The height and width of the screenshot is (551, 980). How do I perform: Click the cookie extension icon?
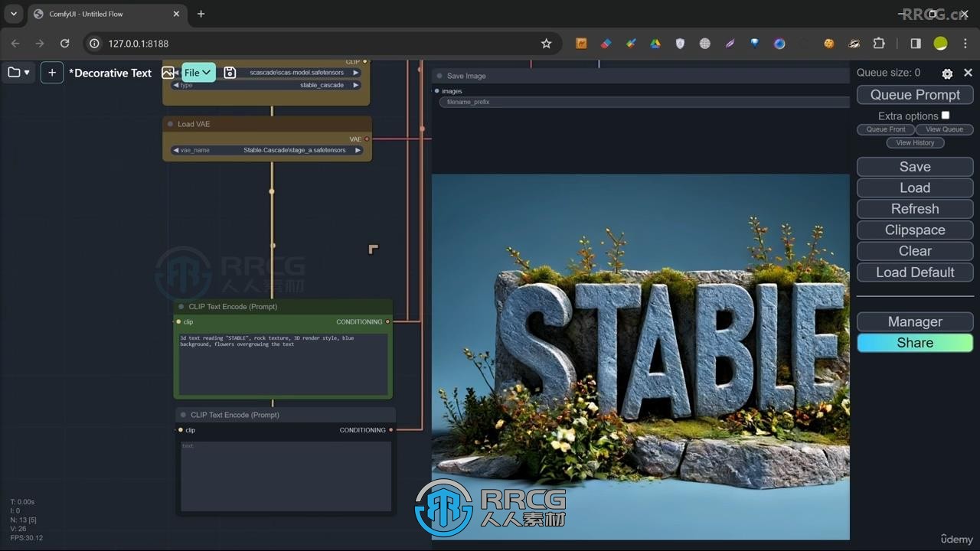828,44
